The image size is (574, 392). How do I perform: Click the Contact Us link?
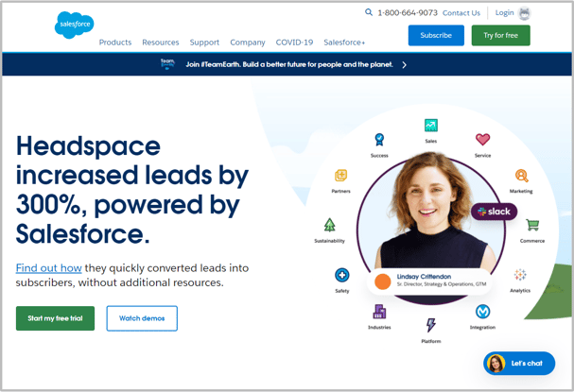coord(461,13)
